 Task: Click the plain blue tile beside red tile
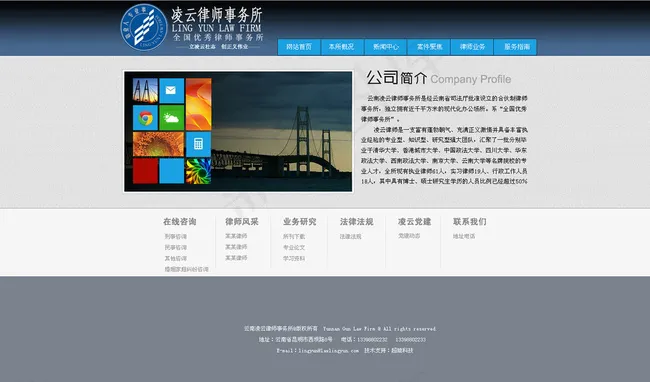click(x=171, y=171)
